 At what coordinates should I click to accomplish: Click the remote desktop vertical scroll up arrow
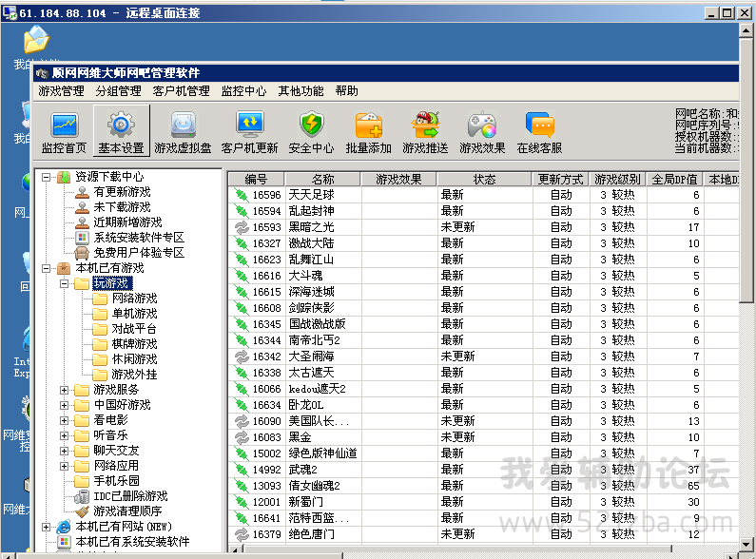coord(746,30)
